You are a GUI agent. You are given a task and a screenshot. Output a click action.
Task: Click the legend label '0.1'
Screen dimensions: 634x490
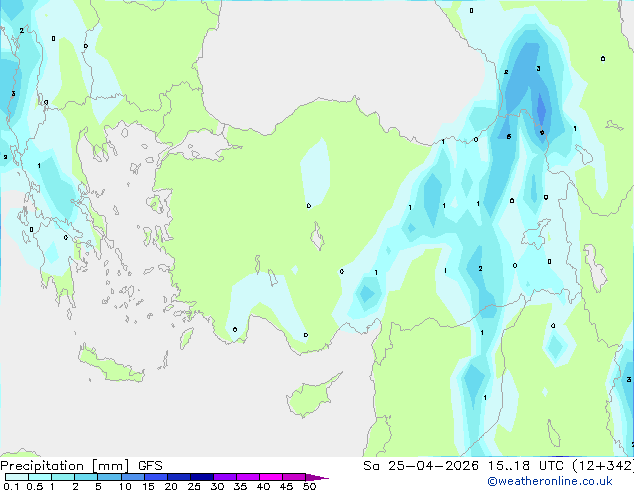(11, 486)
